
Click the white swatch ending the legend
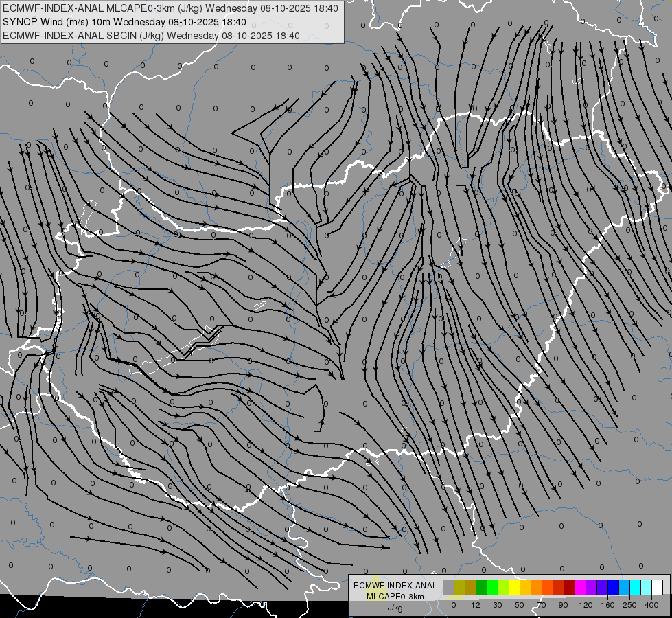[658, 588]
